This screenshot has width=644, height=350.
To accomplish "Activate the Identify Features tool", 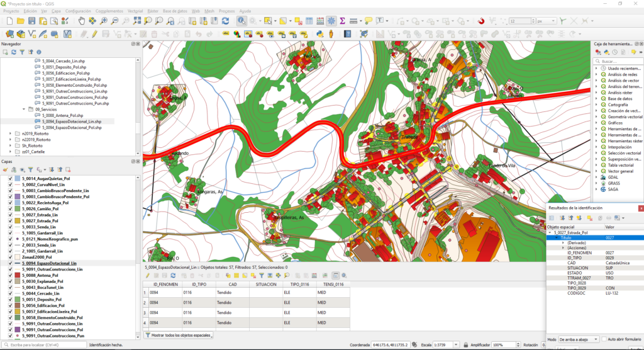I will (241, 21).
